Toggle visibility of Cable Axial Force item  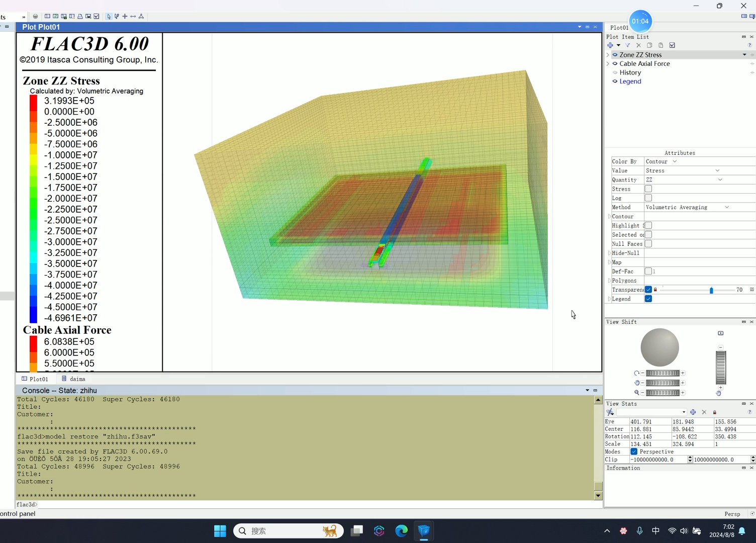[x=615, y=64]
